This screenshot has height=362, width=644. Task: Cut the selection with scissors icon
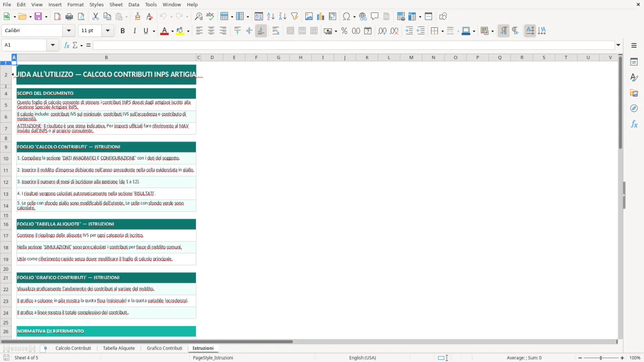coord(96,17)
